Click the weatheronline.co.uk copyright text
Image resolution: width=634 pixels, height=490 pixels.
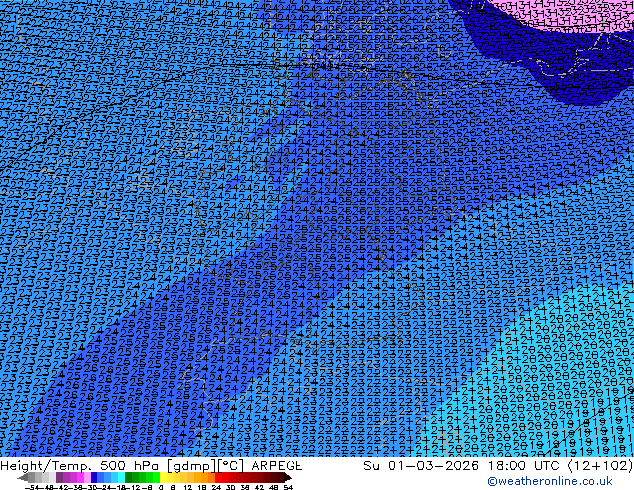click(x=549, y=481)
